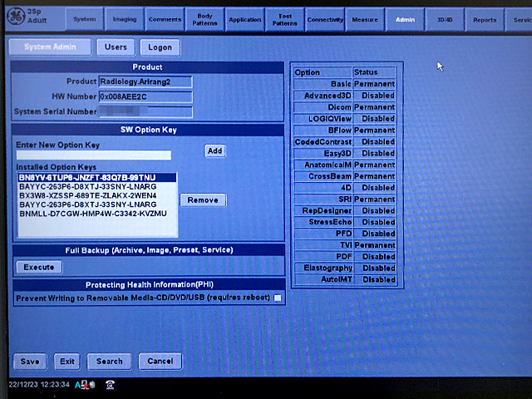Click the System Serial Number field
Screen dimensions: 532x399
145,111
